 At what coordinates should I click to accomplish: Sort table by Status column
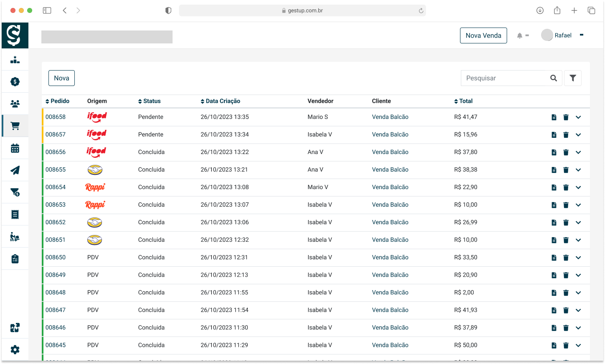click(149, 101)
